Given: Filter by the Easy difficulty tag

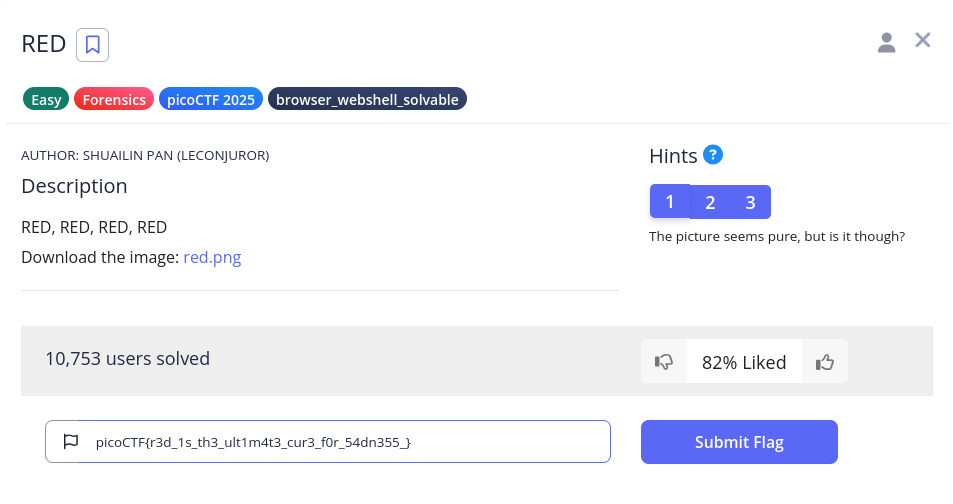Looking at the screenshot, I should point(46,99).
